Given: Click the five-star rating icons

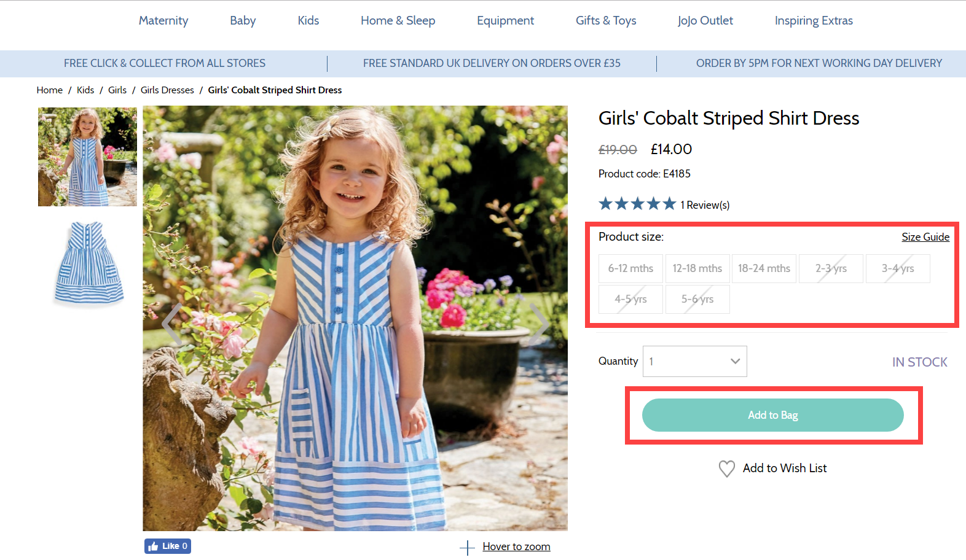Looking at the screenshot, I should tap(637, 204).
